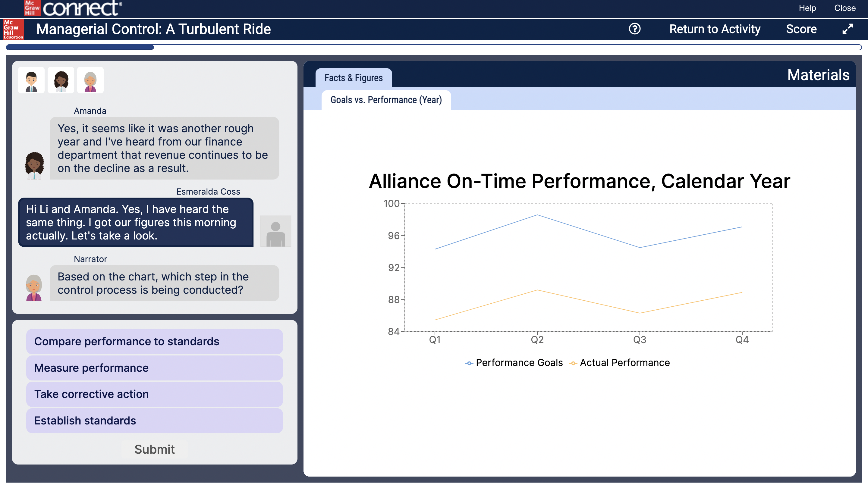Viewport: 868px width, 485px height.
Task: Choose the Measure performance answer
Action: 154,368
